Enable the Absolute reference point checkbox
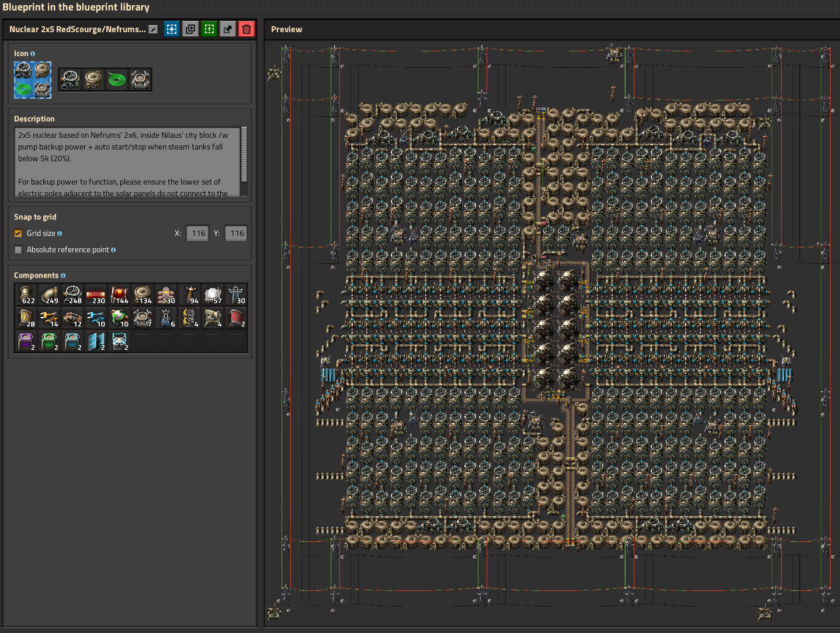This screenshot has width=840, height=633. 18,249
